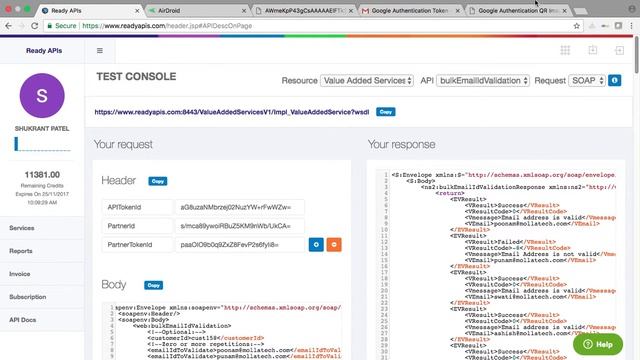The height and width of the screenshot is (360, 640).
Task: Open the Resource Value Added Services dropdown
Action: click(367, 80)
